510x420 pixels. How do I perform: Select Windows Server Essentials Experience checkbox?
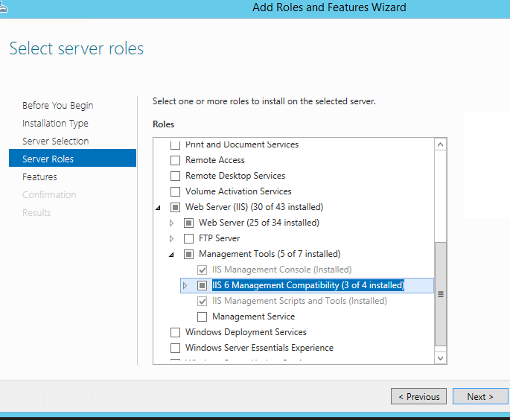176,348
